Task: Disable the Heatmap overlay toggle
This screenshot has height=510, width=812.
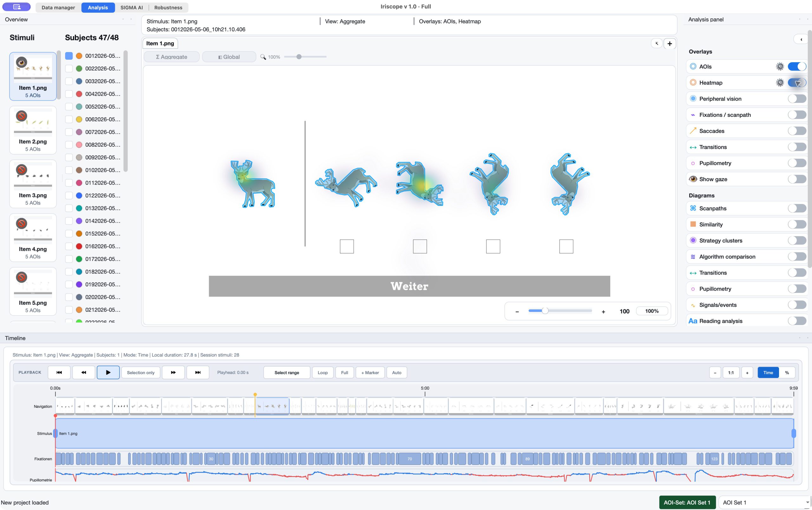Action: 797,83
